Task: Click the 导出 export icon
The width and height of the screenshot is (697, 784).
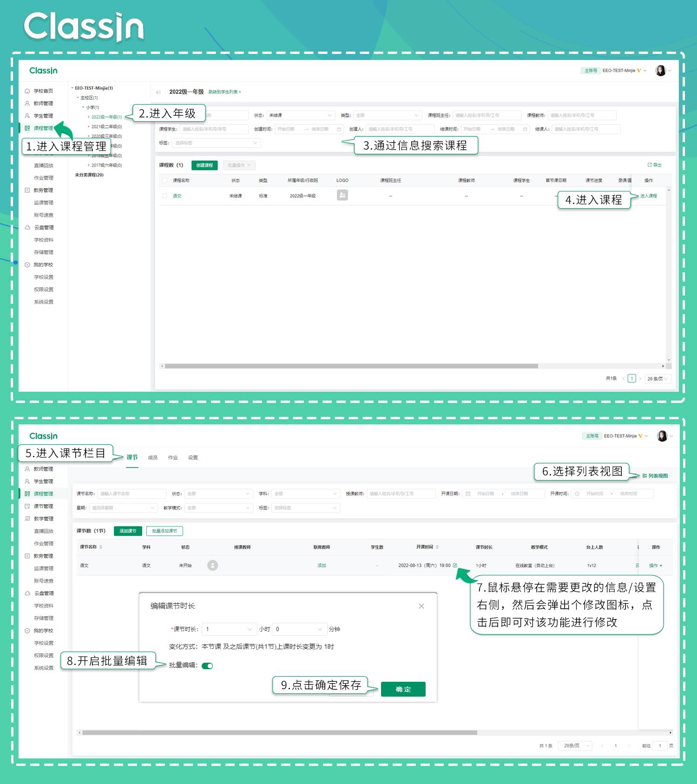Action: tap(650, 165)
